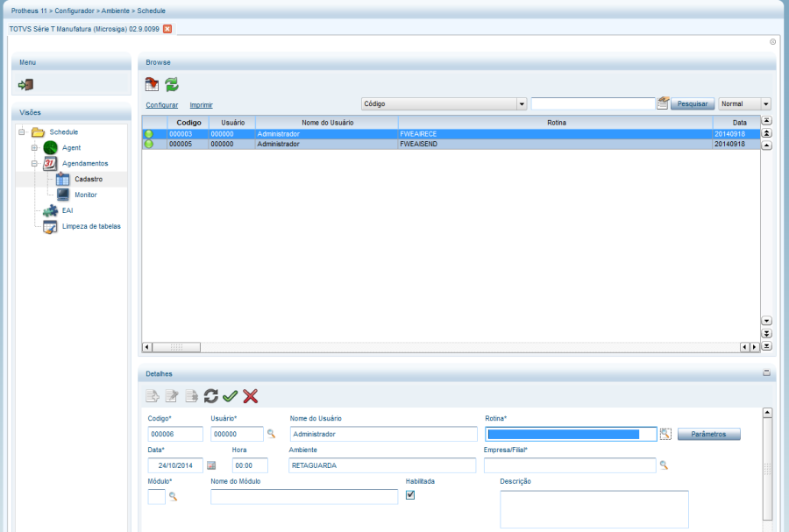Select row with routine FWEAIRECE
This screenshot has height=532, width=789.
pyautogui.click(x=451, y=134)
